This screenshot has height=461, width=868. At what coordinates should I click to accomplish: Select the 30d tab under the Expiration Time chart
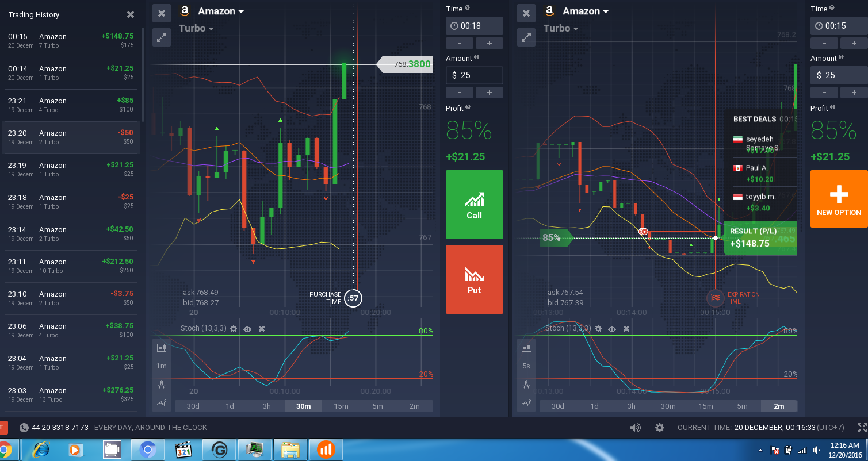click(x=557, y=406)
